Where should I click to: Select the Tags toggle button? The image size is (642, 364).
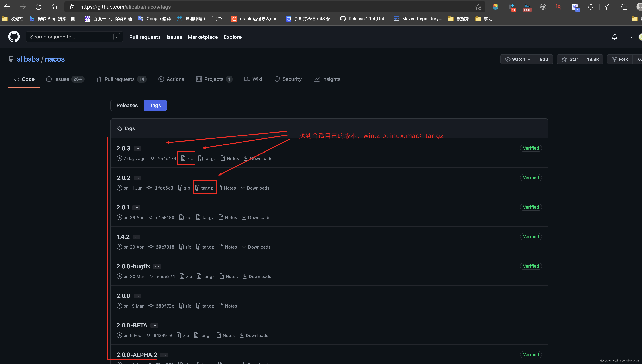pos(155,105)
